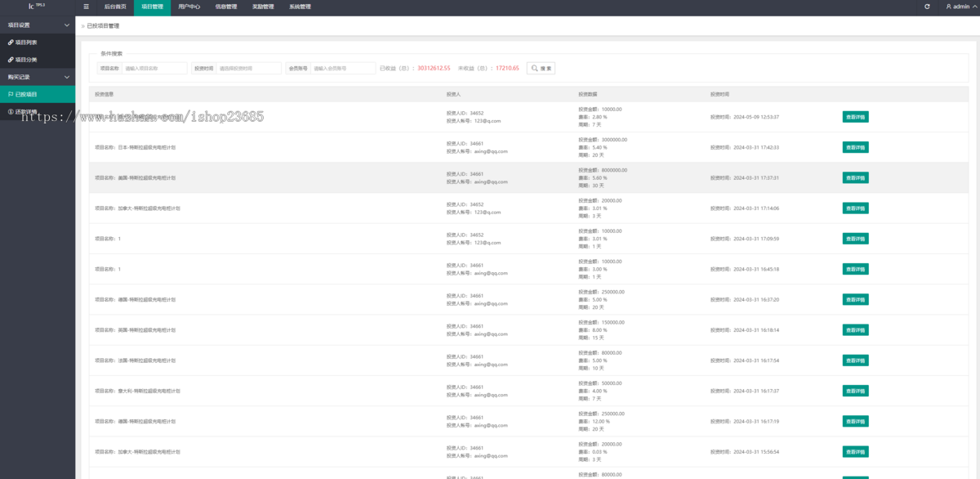Click the 投资信息 column header
The width and height of the screenshot is (980, 479).
tap(105, 94)
